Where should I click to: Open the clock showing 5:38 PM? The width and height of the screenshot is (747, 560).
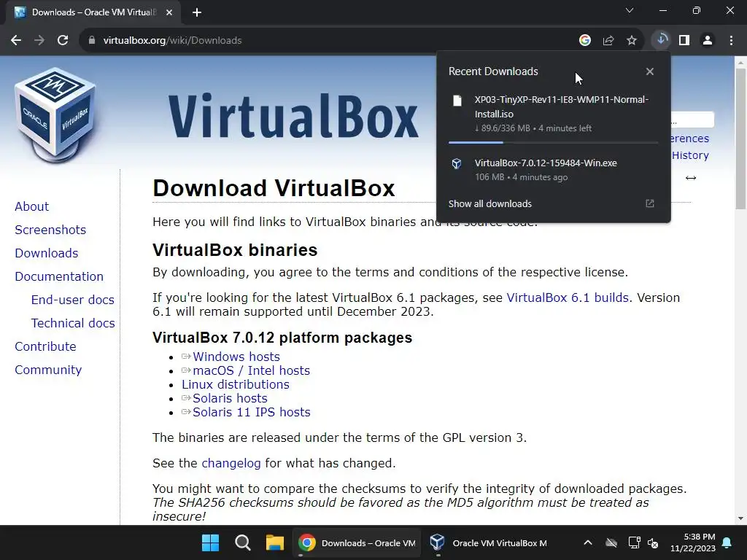693,542
